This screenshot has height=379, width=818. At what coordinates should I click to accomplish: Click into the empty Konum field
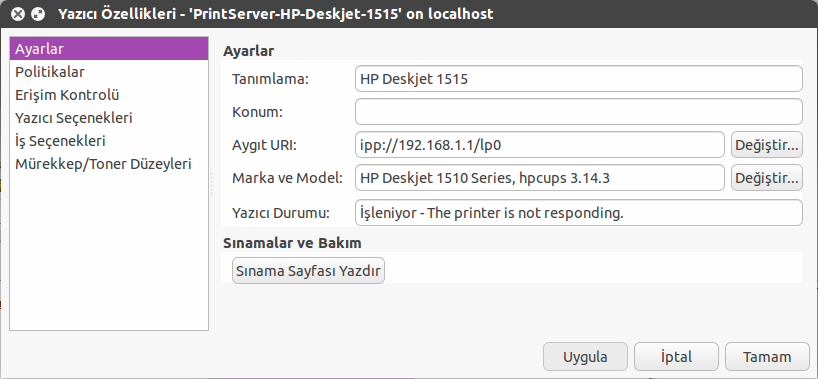579,112
